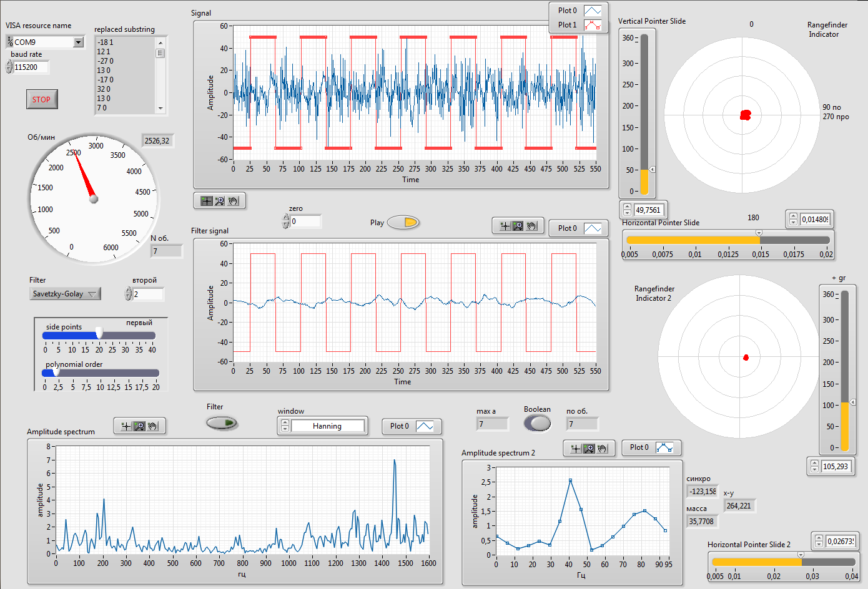This screenshot has height=589, width=868.
Task: Select the zoom tool under Signal graph
Action: 220,201
